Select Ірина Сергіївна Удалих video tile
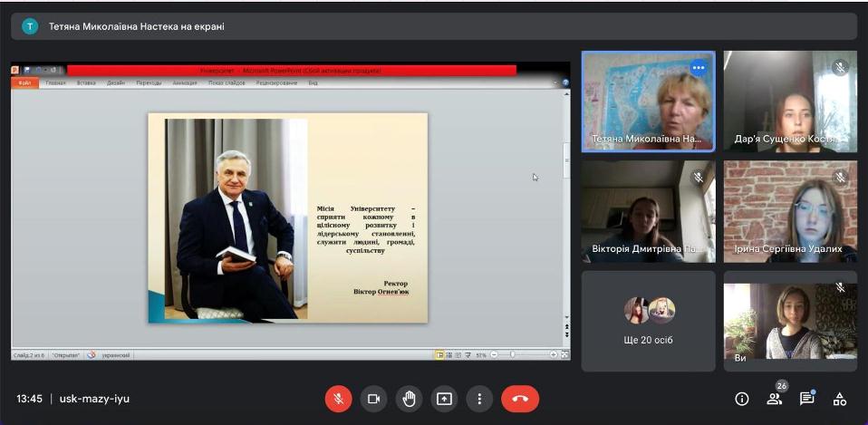Image resolution: width=868 pixels, height=425 pixels. [790, 211]
